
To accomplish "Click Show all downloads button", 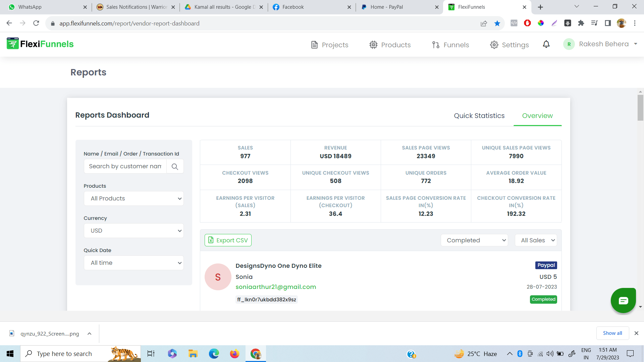I will coord(612,333).
